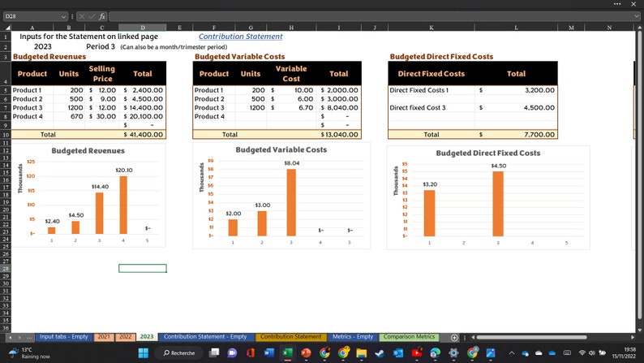Open Steam from the taskbar
This screenshot has height=363, width=644.
pos(380,352)
